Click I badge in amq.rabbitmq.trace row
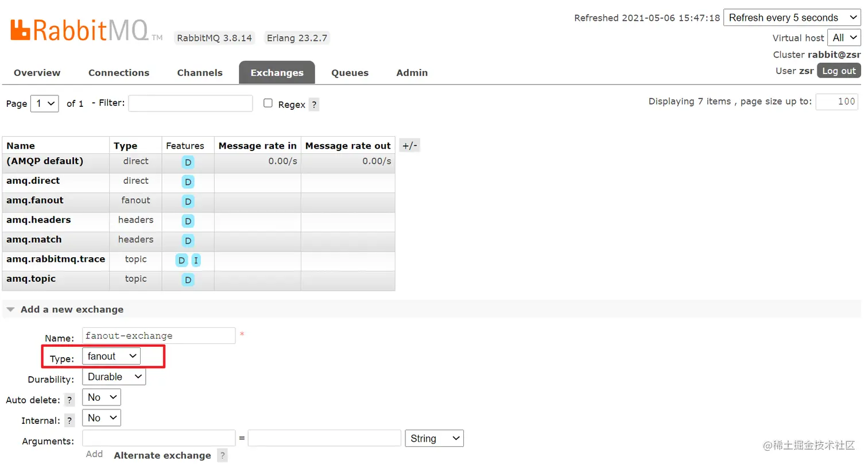 [x=196, y=261]
